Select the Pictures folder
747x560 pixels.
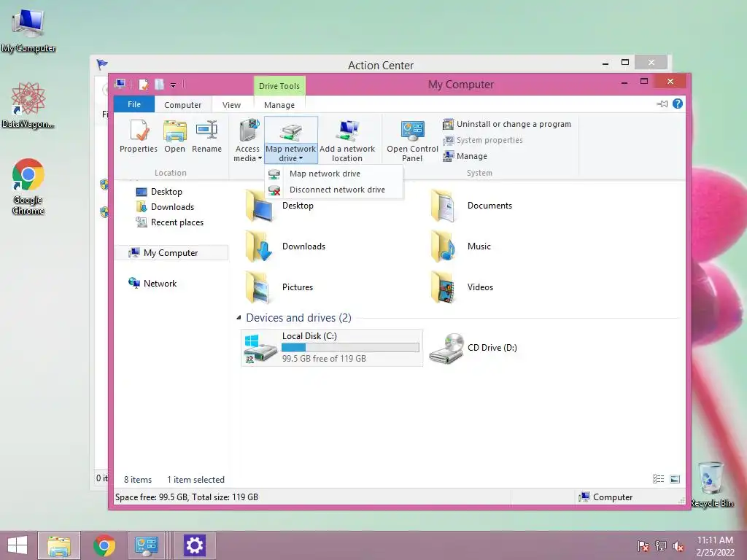[280, 287]
